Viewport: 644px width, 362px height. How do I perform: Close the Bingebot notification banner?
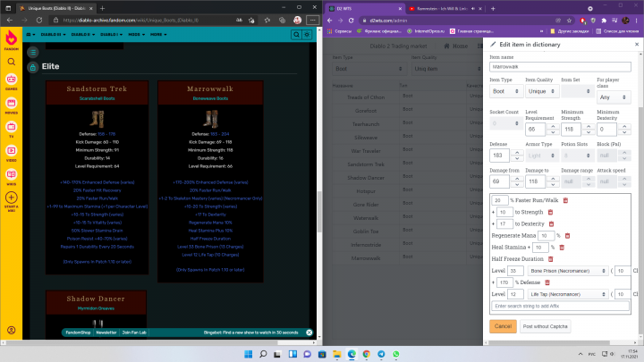(309, 333)
